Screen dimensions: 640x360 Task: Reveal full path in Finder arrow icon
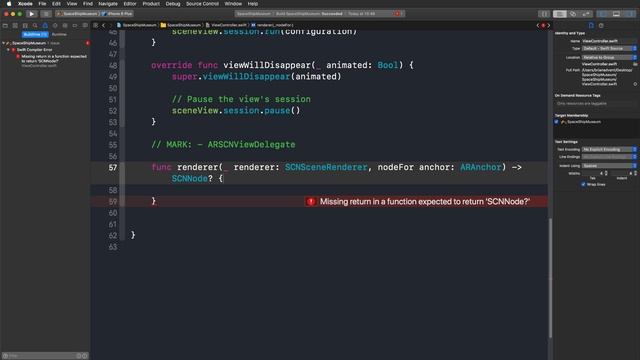point(635,84)
